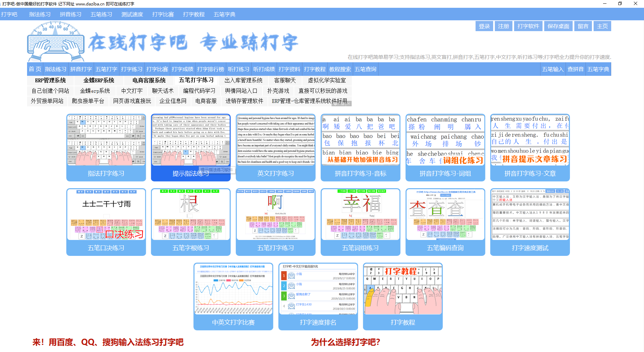Open the 指法练习 top menu
Viewport: 644px width, 352px height.
pyautogui.click(x=40, y=14)
